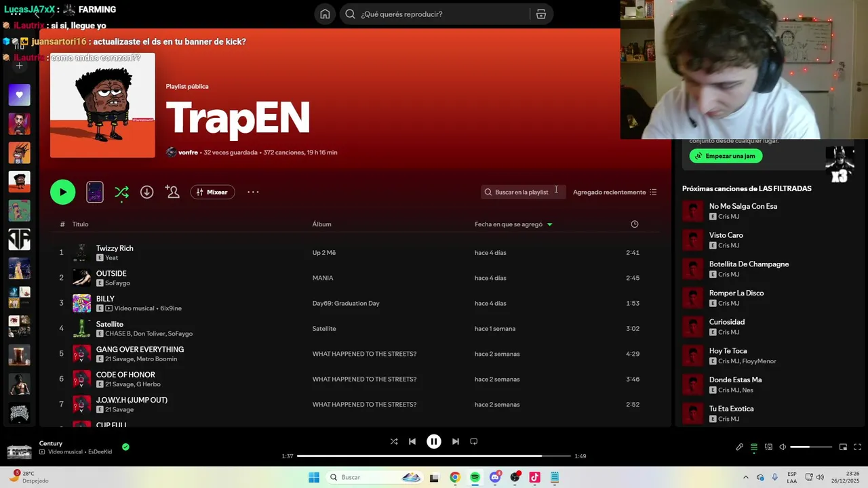Open Discord from the taskbar
This screenshot has width=868, height=488.
[495, 477]
